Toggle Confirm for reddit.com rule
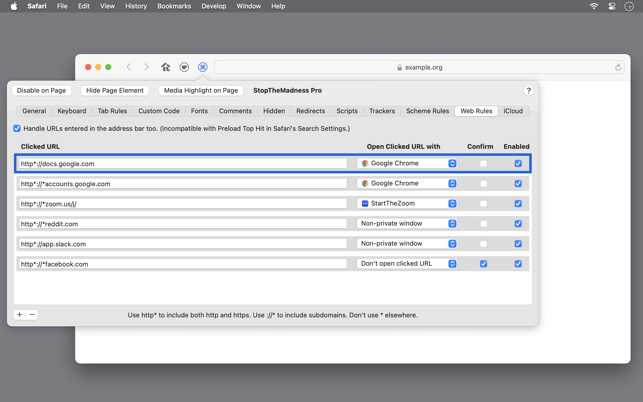The height and width of the screenshot is (402, 643). [483, 224]
